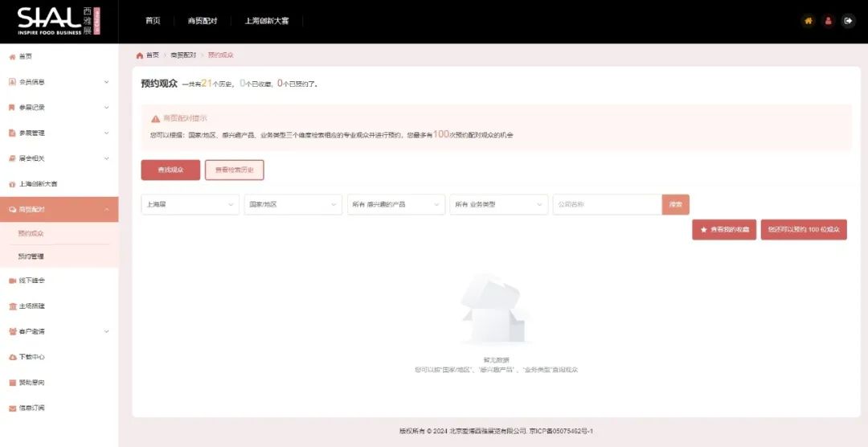Image resolution: width=868 pixels, height=447 pixels.
Task: Open 下载中心 in the sidebar
Action: coord(32,357)
